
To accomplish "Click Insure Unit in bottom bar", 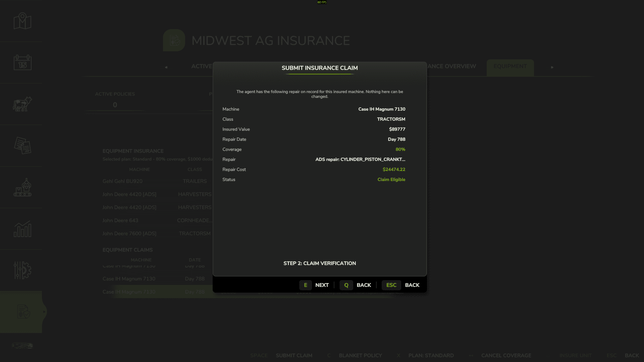I will (x=576, y=355).
